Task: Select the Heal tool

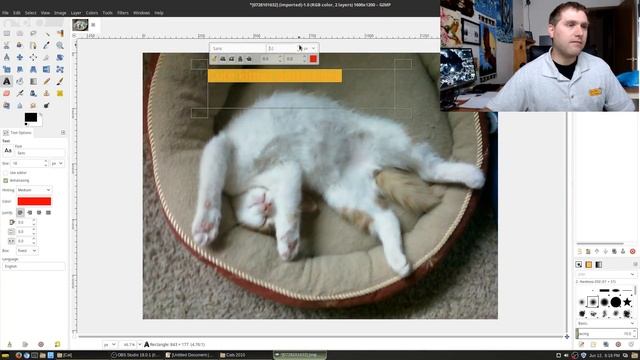Action: pos(60,93)
